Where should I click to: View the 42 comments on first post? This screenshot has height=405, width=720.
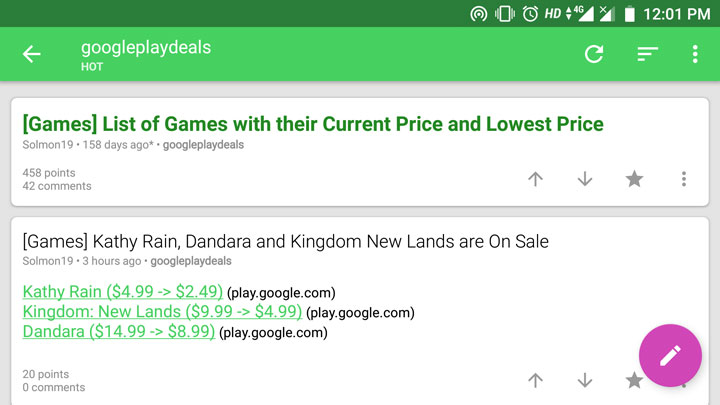click(57, 186)
